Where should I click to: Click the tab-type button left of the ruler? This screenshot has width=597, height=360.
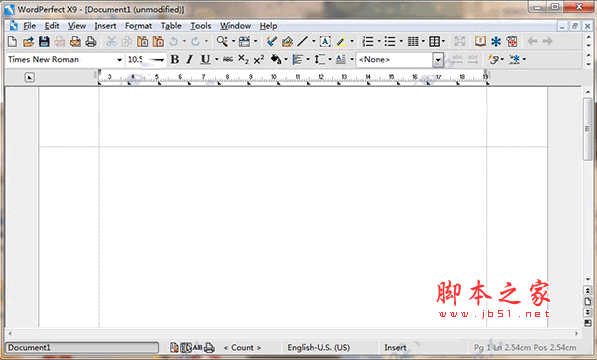point(30,78)
